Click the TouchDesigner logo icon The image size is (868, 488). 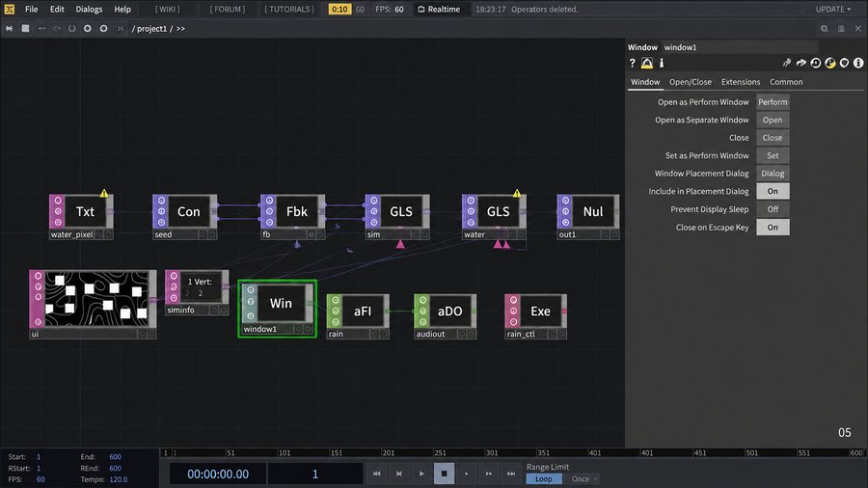(x=10, y=9)
